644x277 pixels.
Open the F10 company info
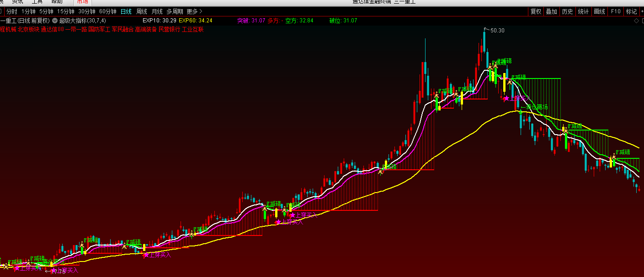pos(616,11)
